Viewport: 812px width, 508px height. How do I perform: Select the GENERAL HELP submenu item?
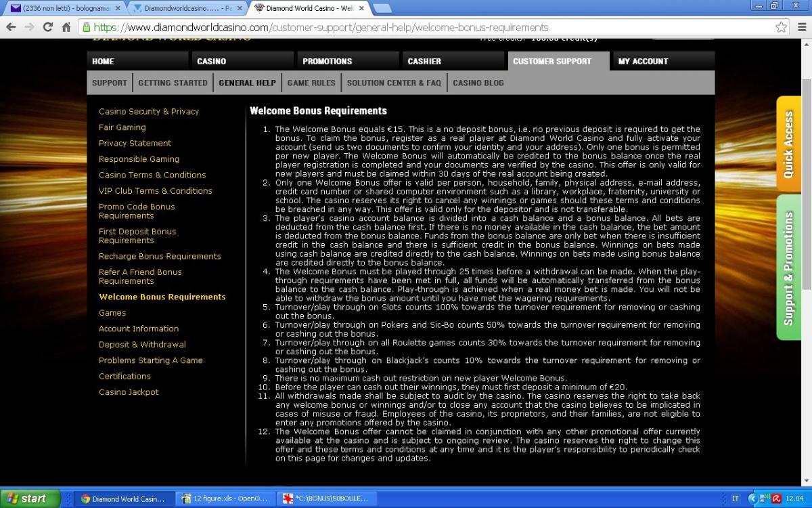coord(247,83)
